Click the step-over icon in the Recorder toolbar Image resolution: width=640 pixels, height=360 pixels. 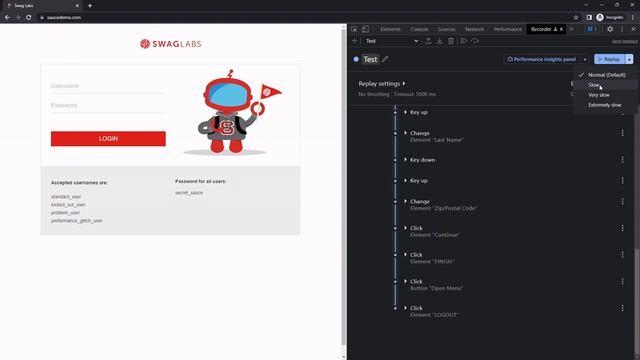pos(475,41)
